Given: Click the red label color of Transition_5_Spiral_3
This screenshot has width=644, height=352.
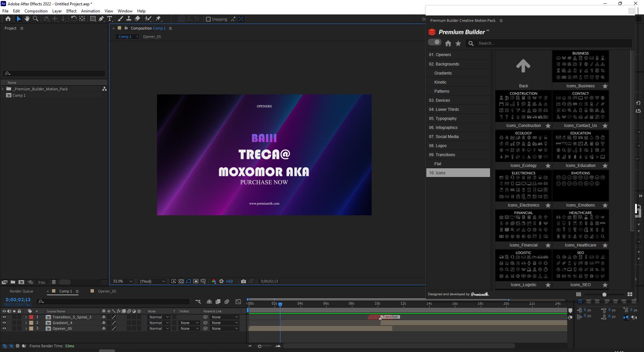Looking at the screenshot, I should [31, 317].
